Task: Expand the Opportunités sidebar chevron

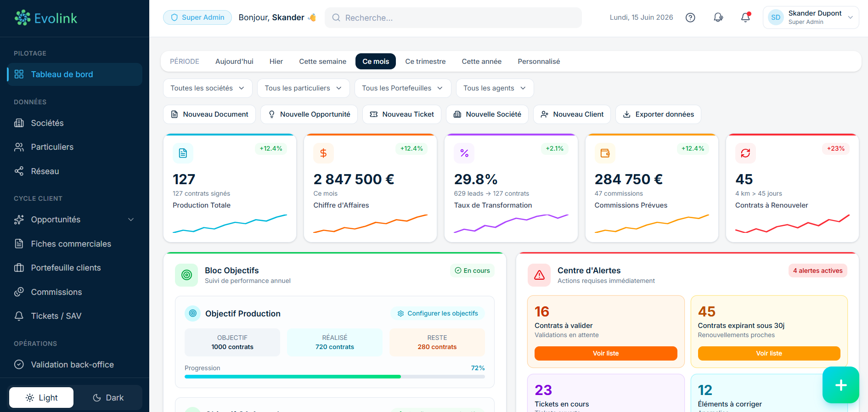Action: pyautogui.click(x=131, y=220)
